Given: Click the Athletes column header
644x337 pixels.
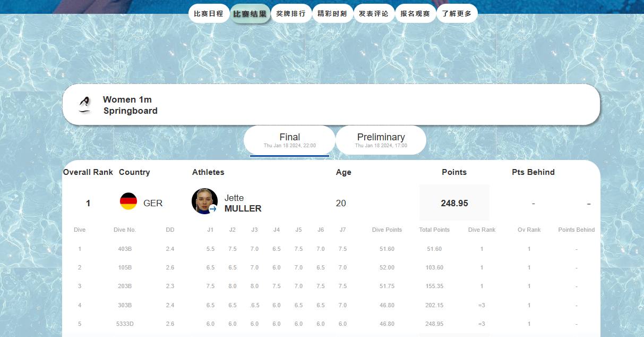Looking at the screenshot, I should (x=208, y=172).
